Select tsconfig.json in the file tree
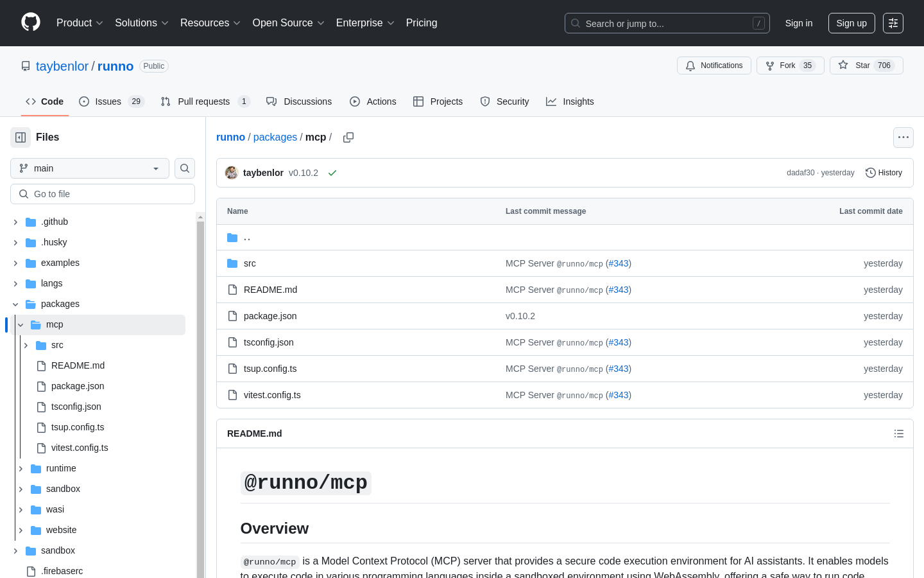The height and width of the screenshot is (578, 924). tap(76, 407)
